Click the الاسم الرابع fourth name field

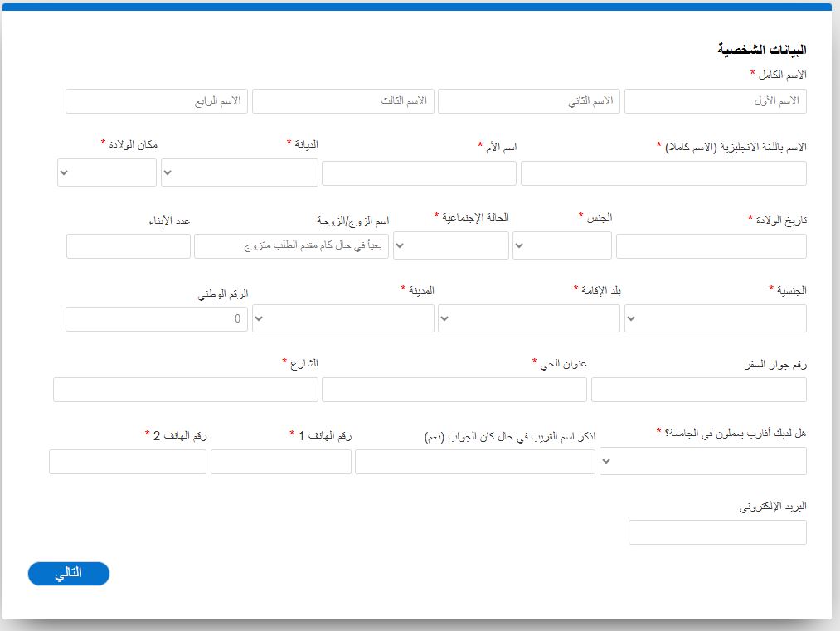[x=157, y=101]
